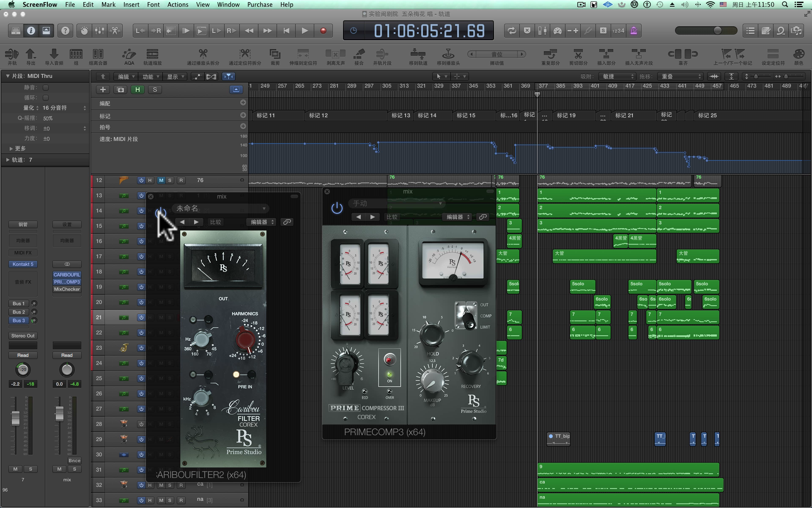This screenshot has width=812, height=508.
Task: Click the Kontakt 5 instrument slot
Action: point(23,264)
